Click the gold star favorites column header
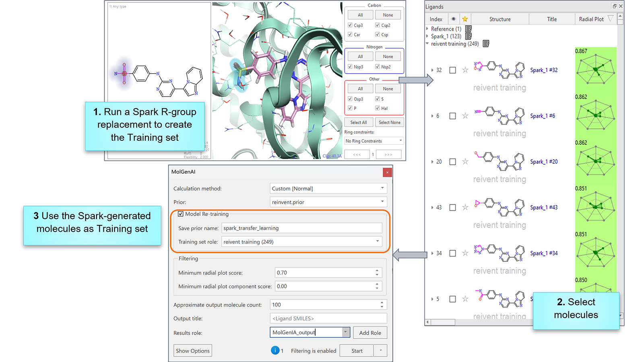 click(x=465, y=19)
